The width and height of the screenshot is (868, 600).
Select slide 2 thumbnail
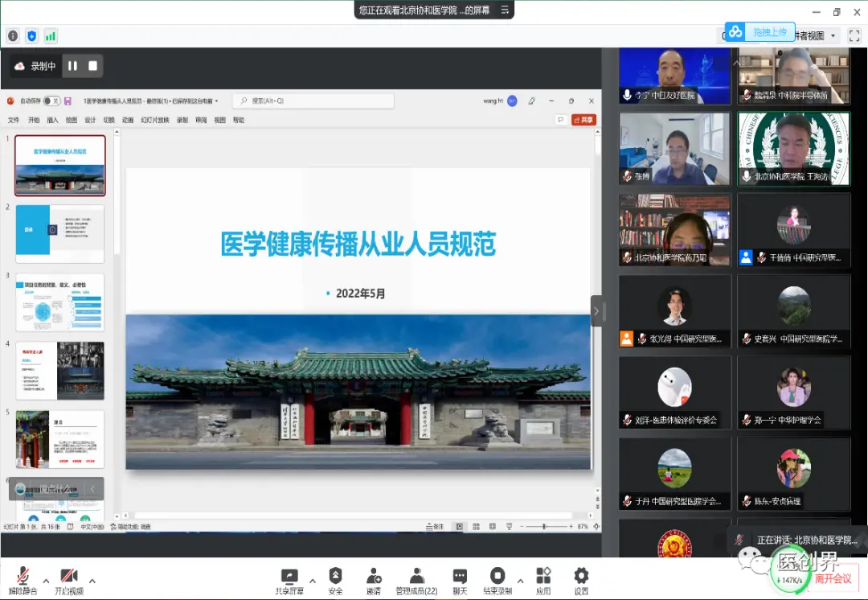point(59,234)
